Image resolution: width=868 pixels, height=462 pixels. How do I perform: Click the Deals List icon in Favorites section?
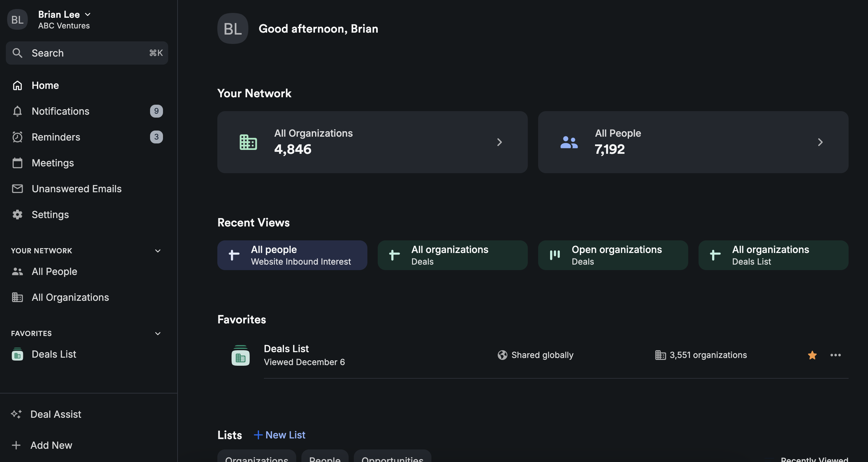click(241, 355)
